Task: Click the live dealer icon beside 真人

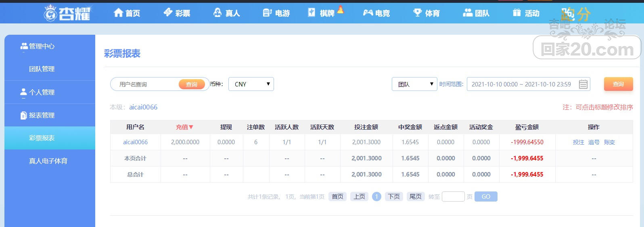Action: tap(217, 13)
